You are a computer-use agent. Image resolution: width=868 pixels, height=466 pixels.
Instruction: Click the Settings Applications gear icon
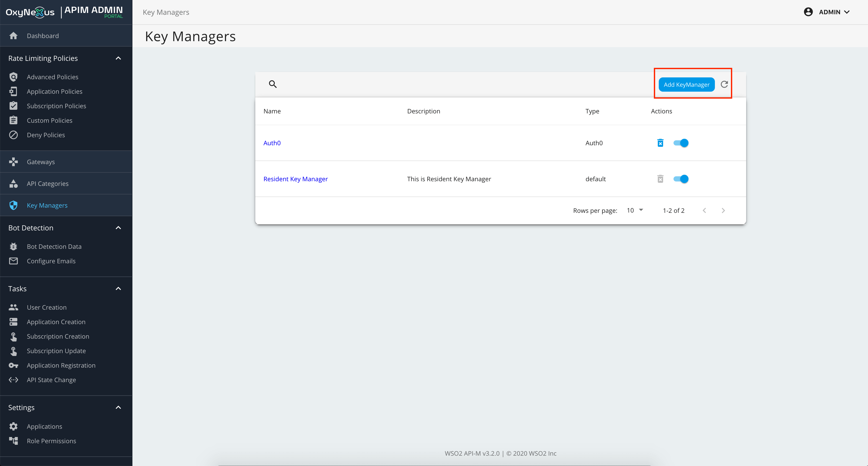pyautogui.click(x=13, y=426)
